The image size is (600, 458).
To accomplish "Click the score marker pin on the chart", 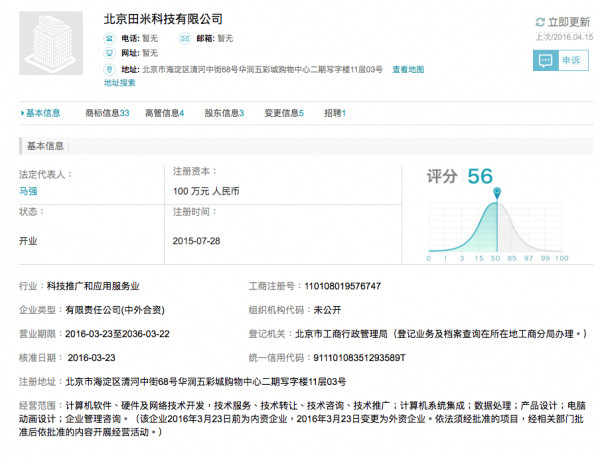I will pyautogui.click(x=497, y=191).
